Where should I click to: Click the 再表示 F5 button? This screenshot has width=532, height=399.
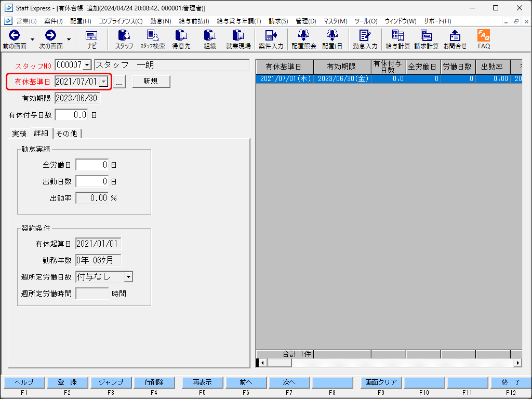(x=202, y=382)
